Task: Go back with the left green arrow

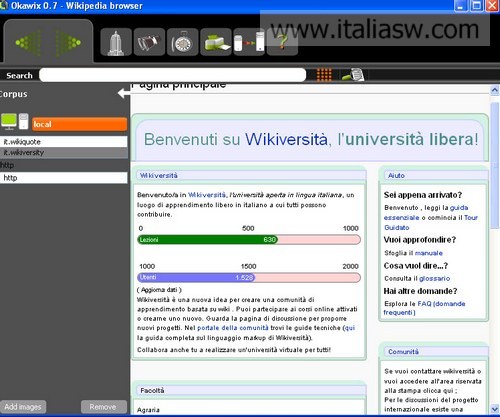Action: 29,43
